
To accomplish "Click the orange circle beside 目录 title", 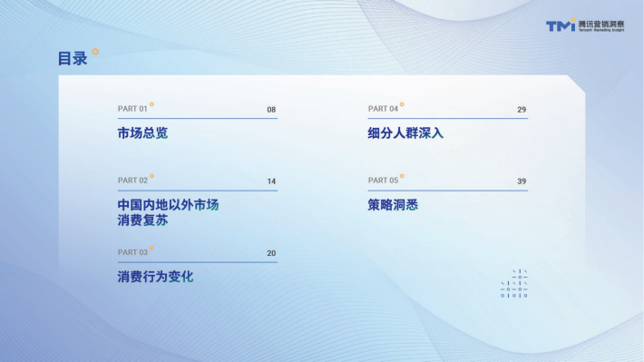I will pyautogui.click(x=95, y=52).
